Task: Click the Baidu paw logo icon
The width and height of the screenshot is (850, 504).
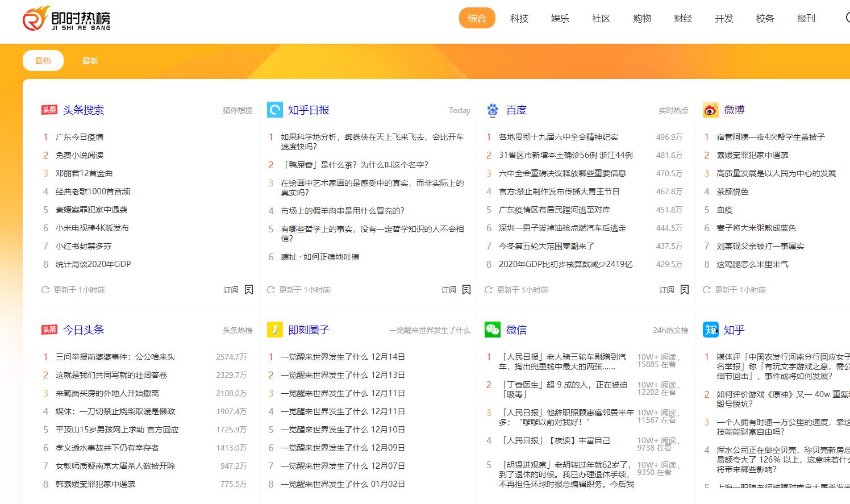Action: (492, 110)
